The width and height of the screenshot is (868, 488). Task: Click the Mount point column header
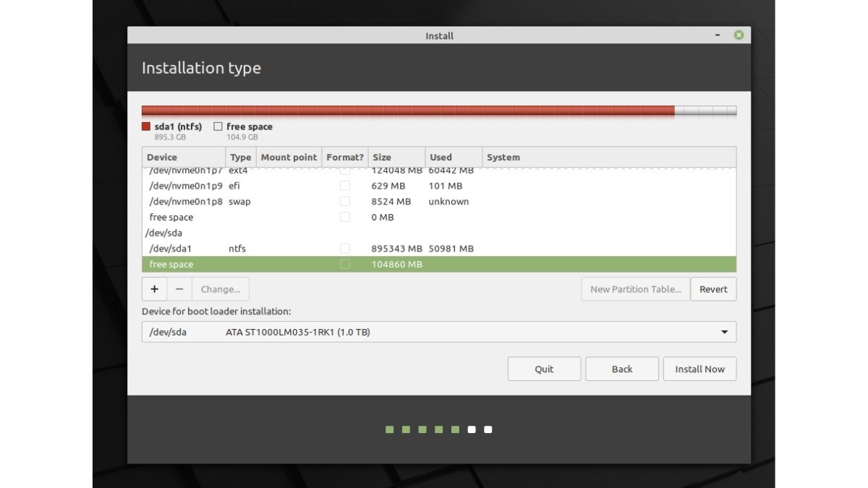click(288, 157)
